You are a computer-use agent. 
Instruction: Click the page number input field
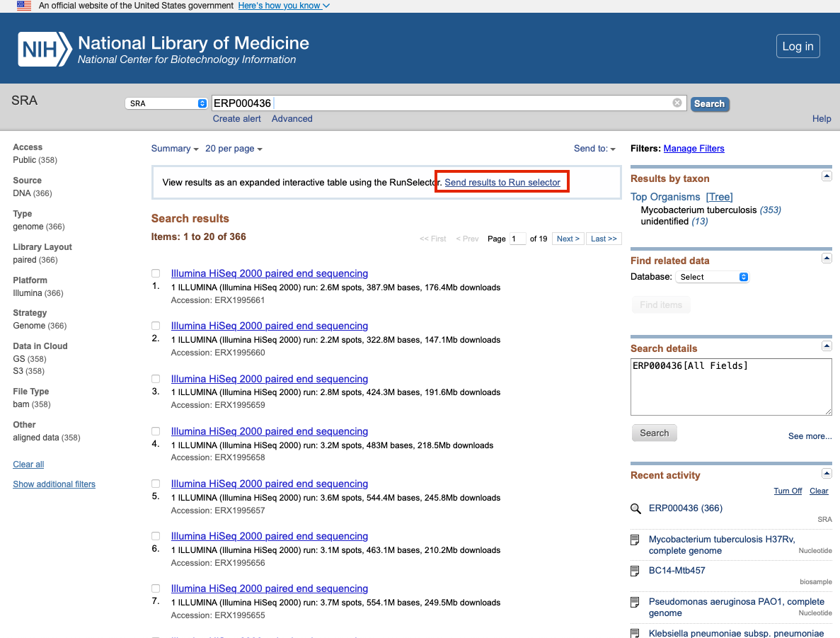[x=518, y=239]
